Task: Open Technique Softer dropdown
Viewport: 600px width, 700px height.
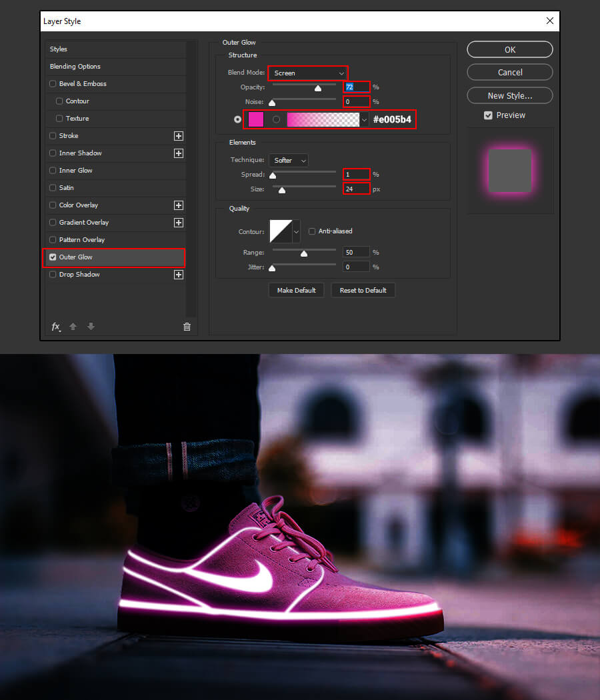Action: coord(289,160)
